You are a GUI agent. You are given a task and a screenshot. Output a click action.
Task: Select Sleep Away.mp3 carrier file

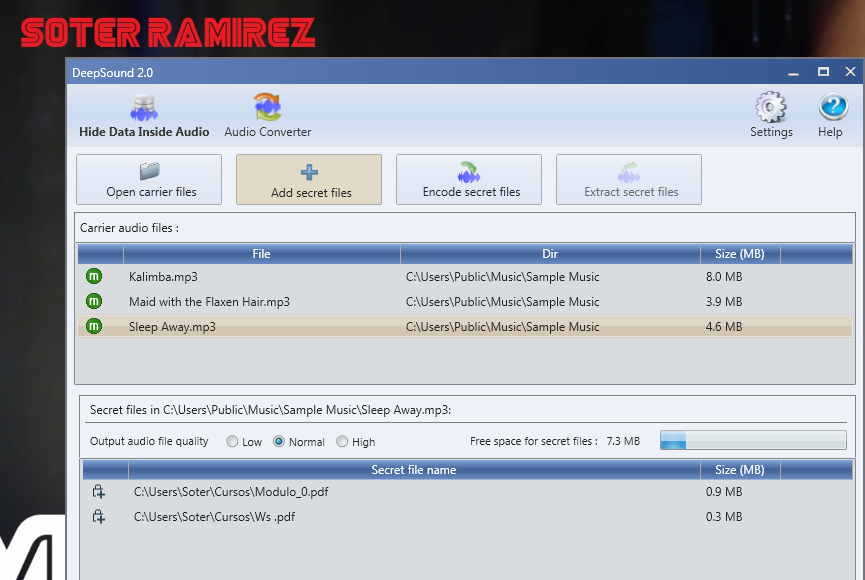[x=465, y=327]
